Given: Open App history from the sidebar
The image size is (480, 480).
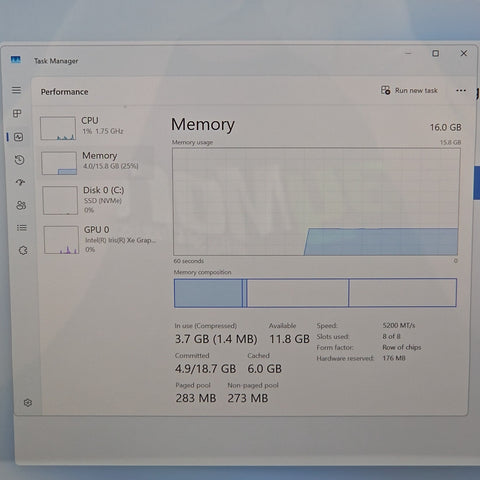Looking at the screenshot, I should tap(19, 160).
